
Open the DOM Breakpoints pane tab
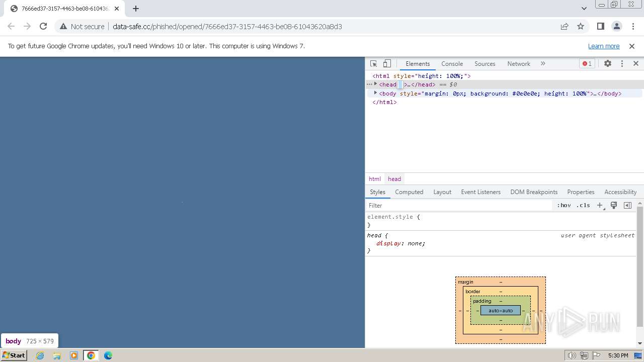coord(534,192)
